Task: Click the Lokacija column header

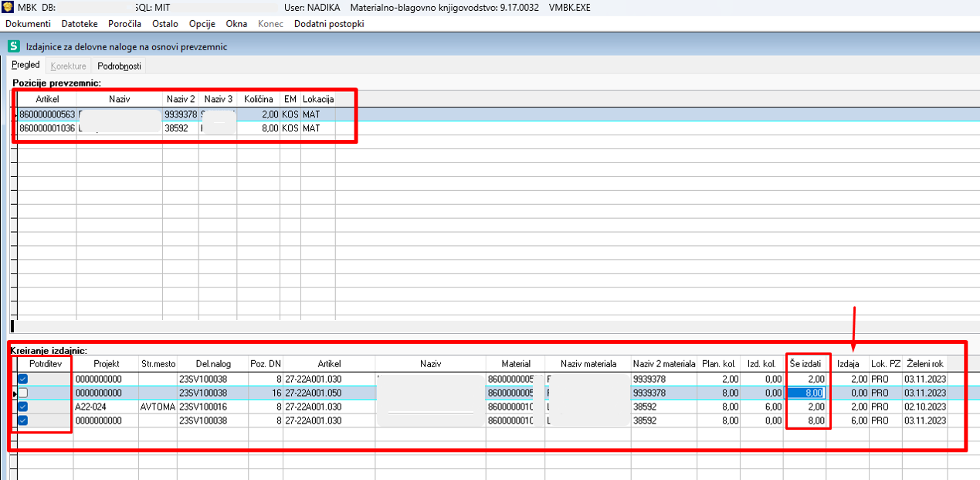Action: pyautogui.click(x=318, y=99)
